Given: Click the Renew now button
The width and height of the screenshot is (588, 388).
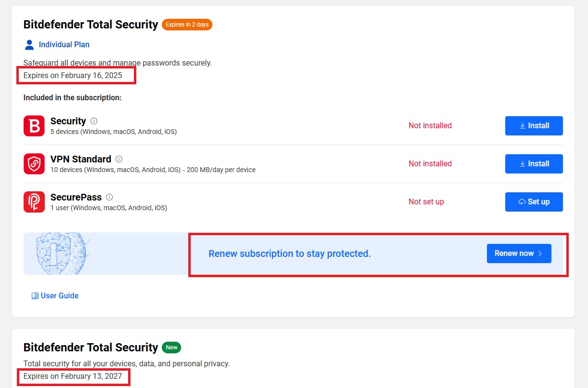Looking at the screenshot, I should tap(519, 253).
